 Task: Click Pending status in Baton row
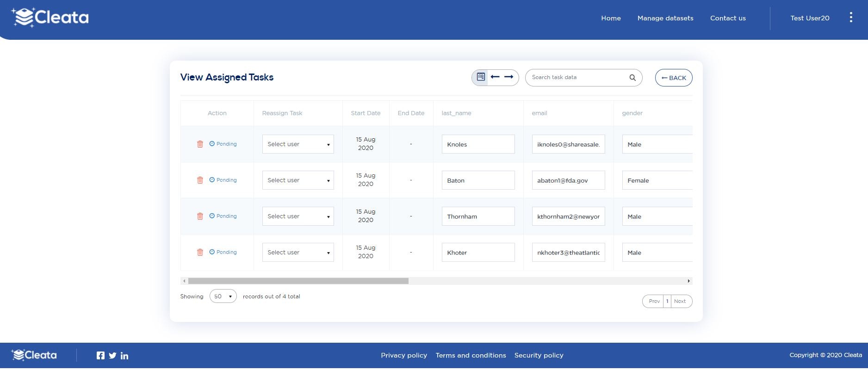tap(223, 180)
